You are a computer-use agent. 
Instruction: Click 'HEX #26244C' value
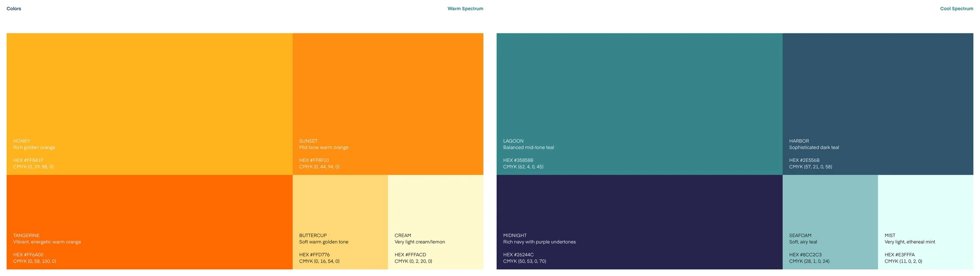519,255
